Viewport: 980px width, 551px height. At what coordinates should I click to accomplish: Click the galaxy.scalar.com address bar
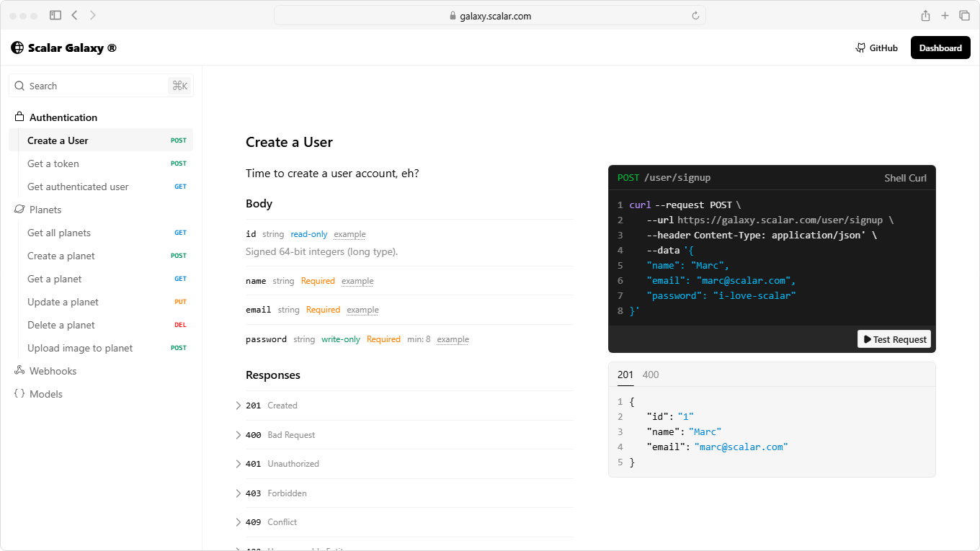(x=490, y=16)
